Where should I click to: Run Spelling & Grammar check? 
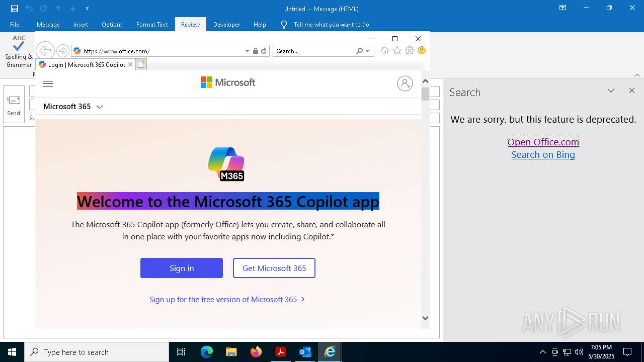tap(19, 52)
